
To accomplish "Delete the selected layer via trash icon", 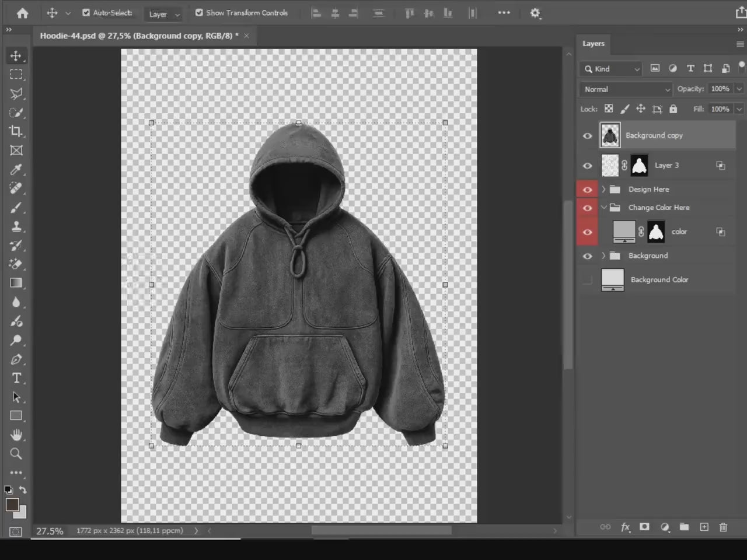I will pos(723,527).
